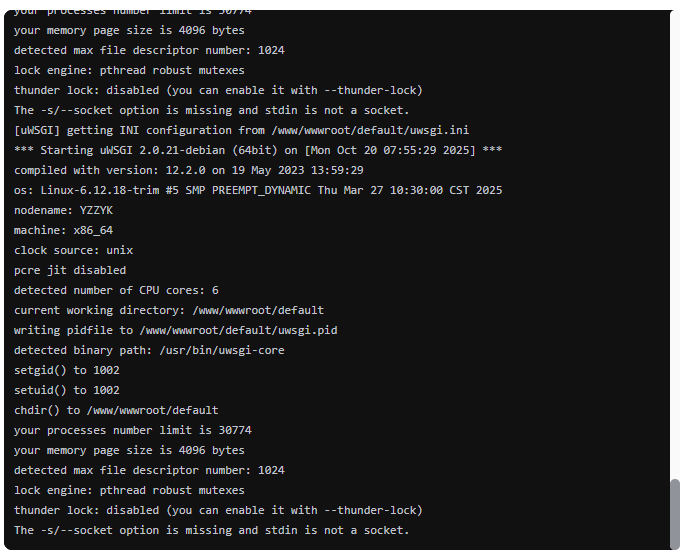Click the 'setgid() to 1002' line
The width and height of the screenshot is (680, 550).
[67, 370]
